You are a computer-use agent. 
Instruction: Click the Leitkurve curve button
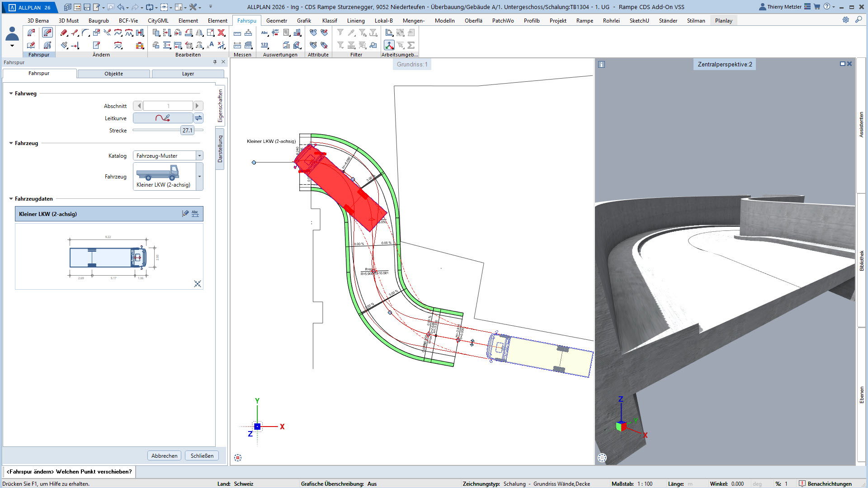(x=163, y=118)
